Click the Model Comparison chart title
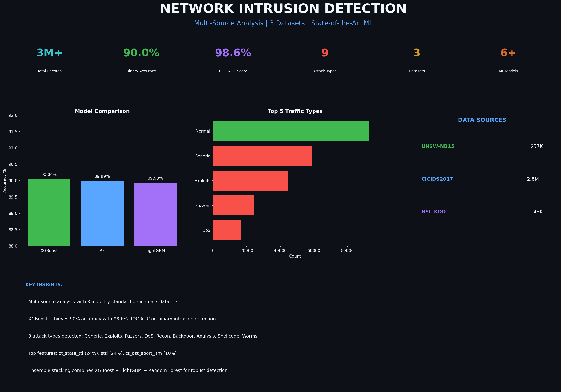 [102, 111]
